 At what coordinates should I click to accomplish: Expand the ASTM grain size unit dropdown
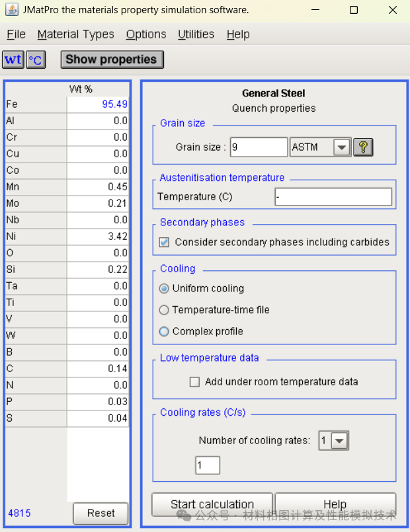pos(342,147)
